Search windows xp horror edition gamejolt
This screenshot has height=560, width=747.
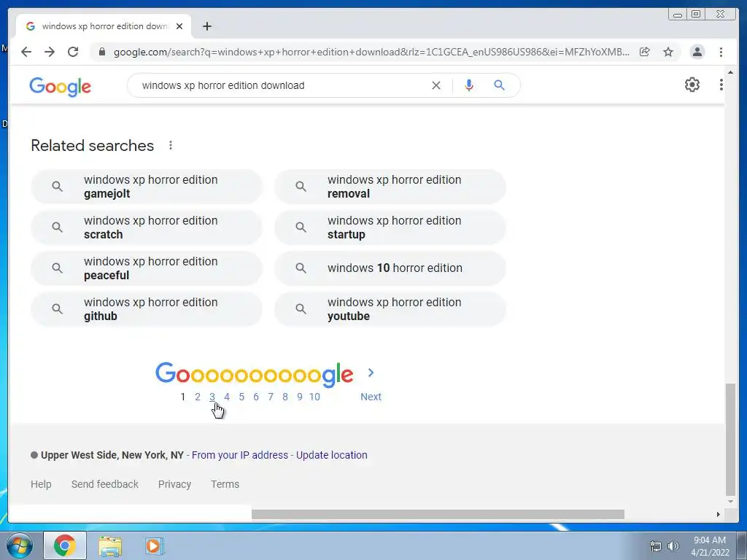146,187
